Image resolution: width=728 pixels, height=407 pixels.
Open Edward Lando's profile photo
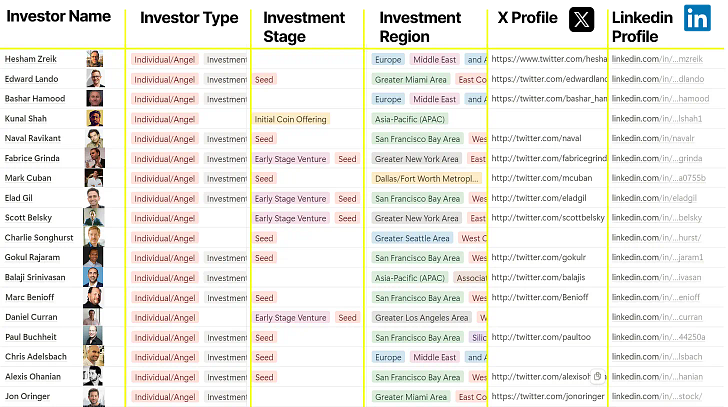(x=95, y=78)
